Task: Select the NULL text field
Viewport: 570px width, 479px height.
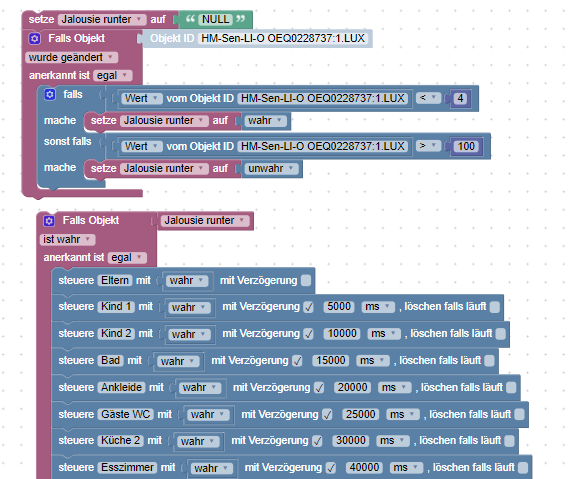Action: coord(216,19)
